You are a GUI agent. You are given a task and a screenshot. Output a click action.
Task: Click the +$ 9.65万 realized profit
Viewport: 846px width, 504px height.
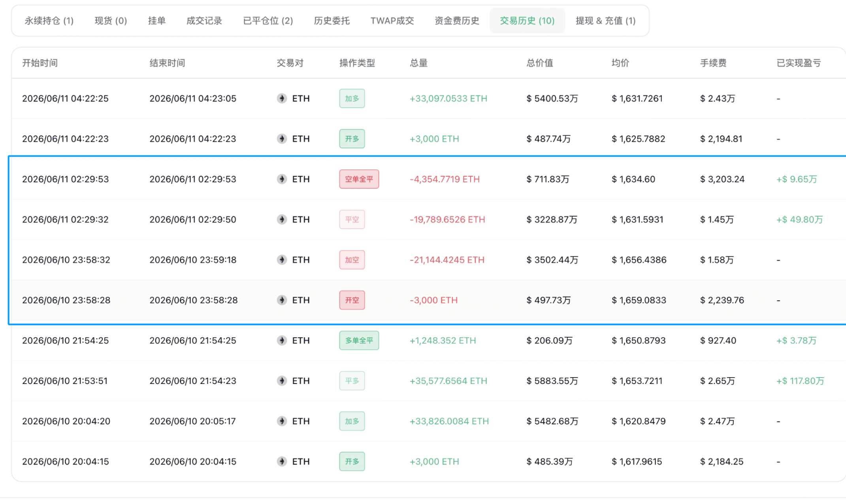coord(797,179)
